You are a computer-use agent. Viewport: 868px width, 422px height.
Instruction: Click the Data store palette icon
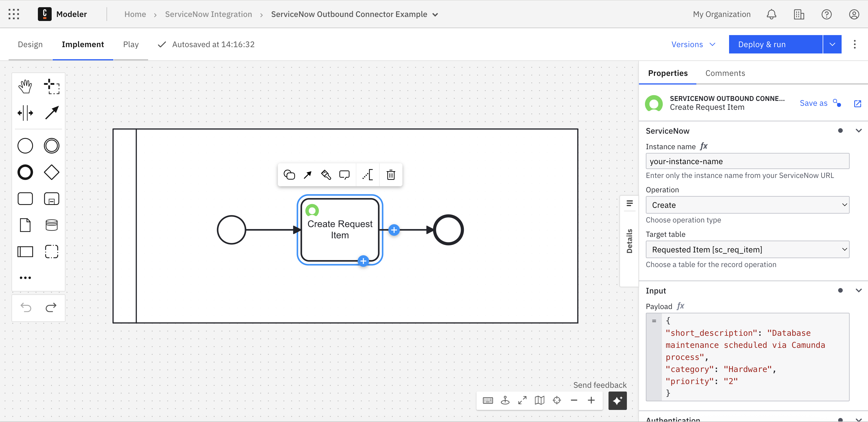(52, 225)
